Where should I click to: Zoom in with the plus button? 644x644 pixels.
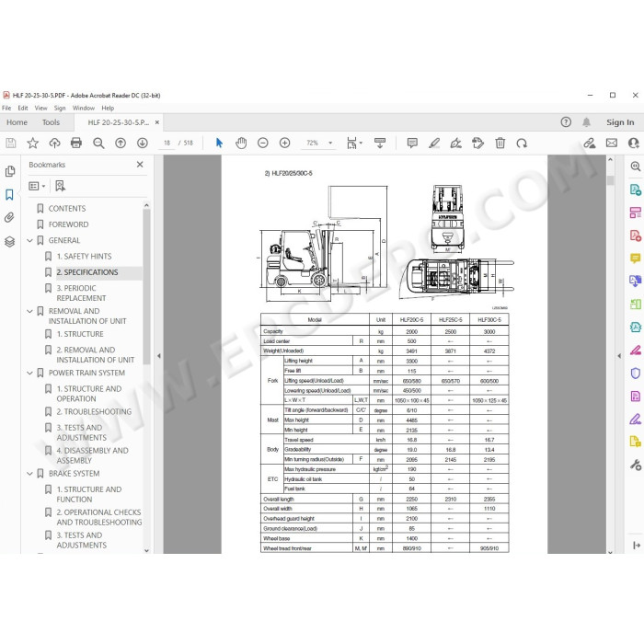pyautogui.click(x=284, y=143)
